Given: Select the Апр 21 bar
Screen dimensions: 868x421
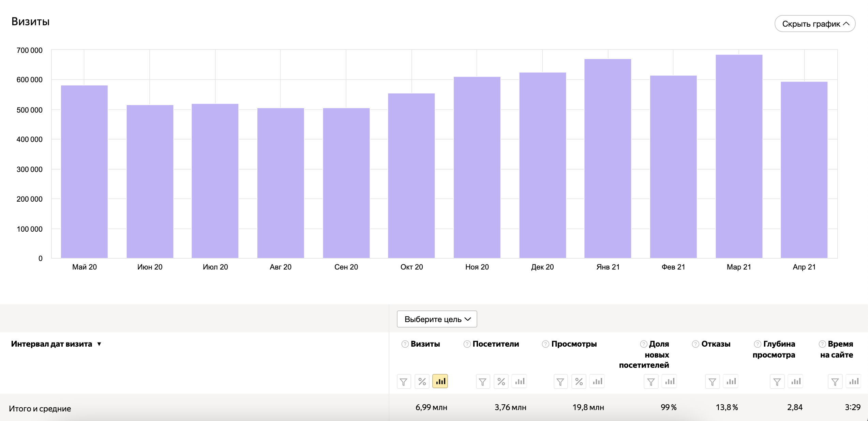Looking at the screenshot, I should point(804,170).
